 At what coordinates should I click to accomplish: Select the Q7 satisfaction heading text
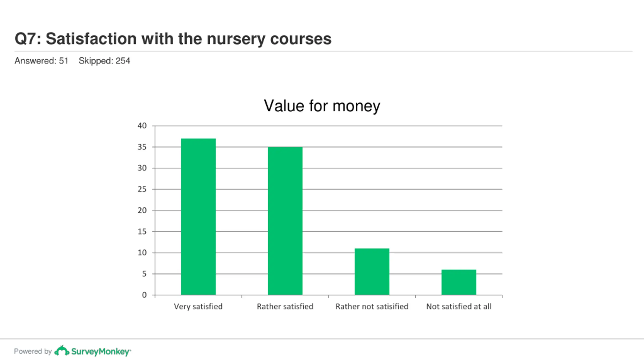coord(173,39)
